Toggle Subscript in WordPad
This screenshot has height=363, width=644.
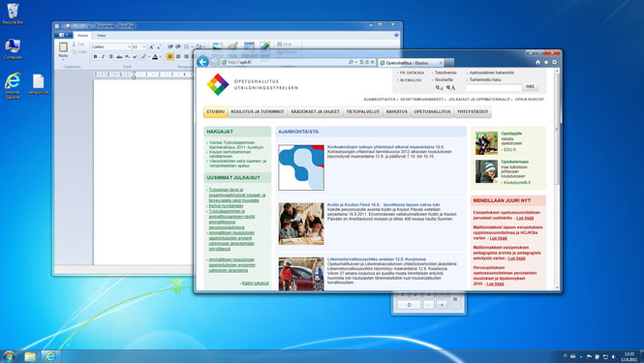(127, 57)
